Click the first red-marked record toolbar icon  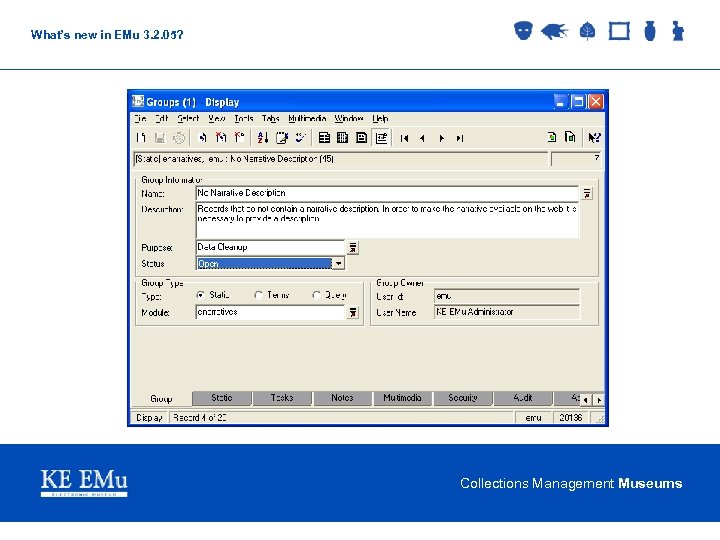221,137
